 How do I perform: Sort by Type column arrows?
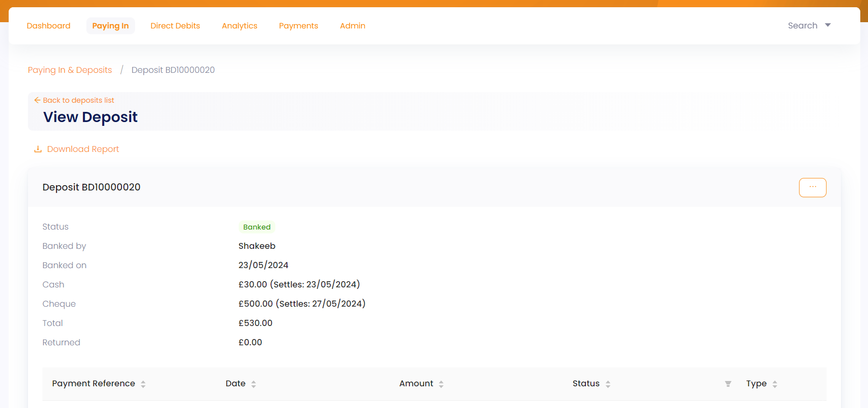(x=775, y=384)
